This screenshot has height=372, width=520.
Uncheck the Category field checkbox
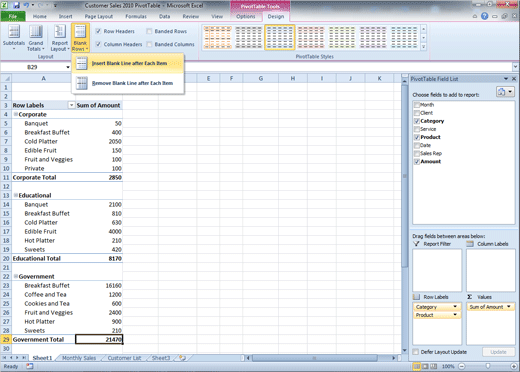(417, 121)
